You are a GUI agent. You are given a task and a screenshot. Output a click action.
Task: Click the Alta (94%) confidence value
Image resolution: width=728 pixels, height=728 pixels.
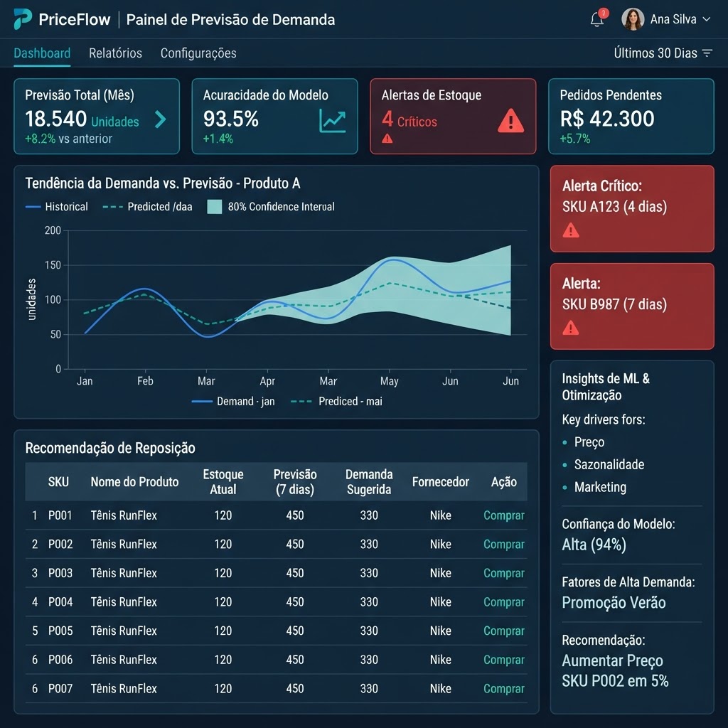tap(594, 544)
